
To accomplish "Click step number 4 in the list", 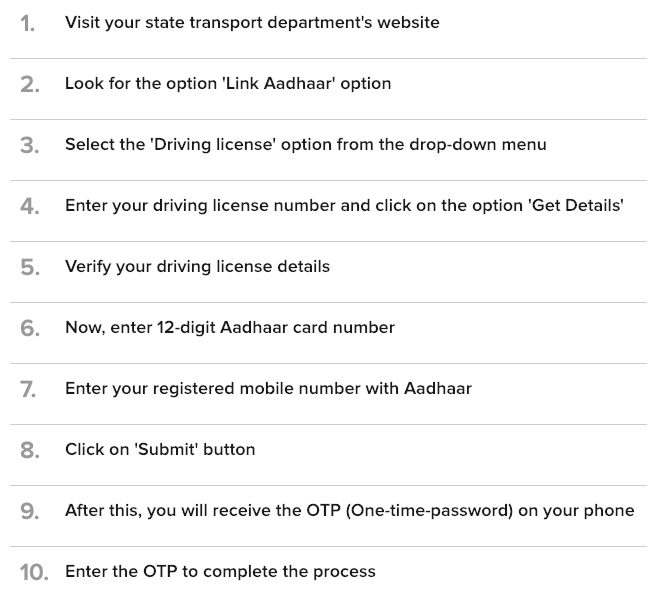I will [x=30, y=206].
